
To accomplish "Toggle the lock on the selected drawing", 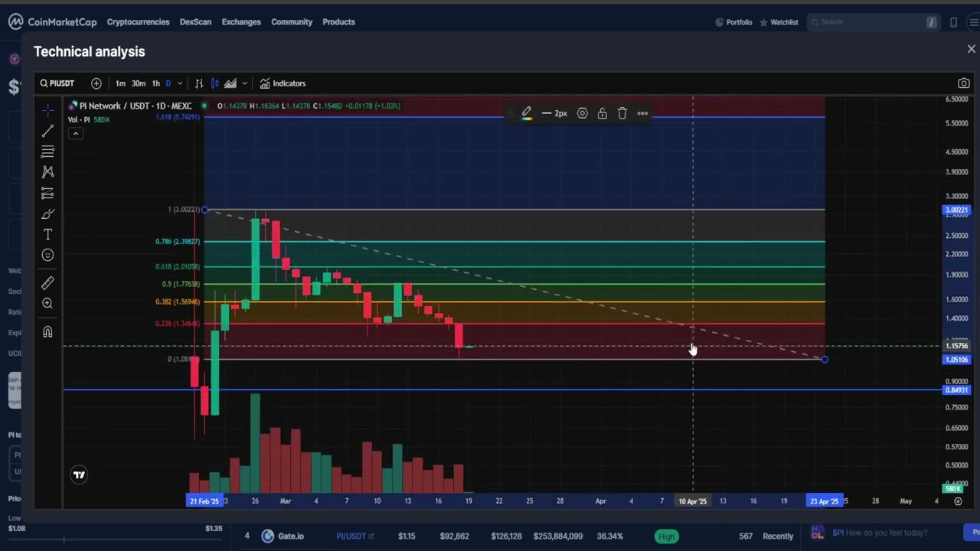I will [602, 113].
